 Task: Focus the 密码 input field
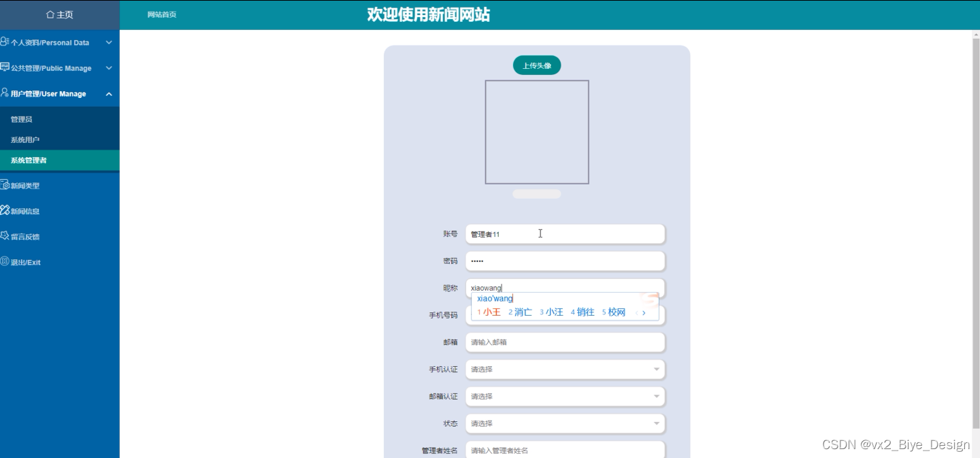565,261
